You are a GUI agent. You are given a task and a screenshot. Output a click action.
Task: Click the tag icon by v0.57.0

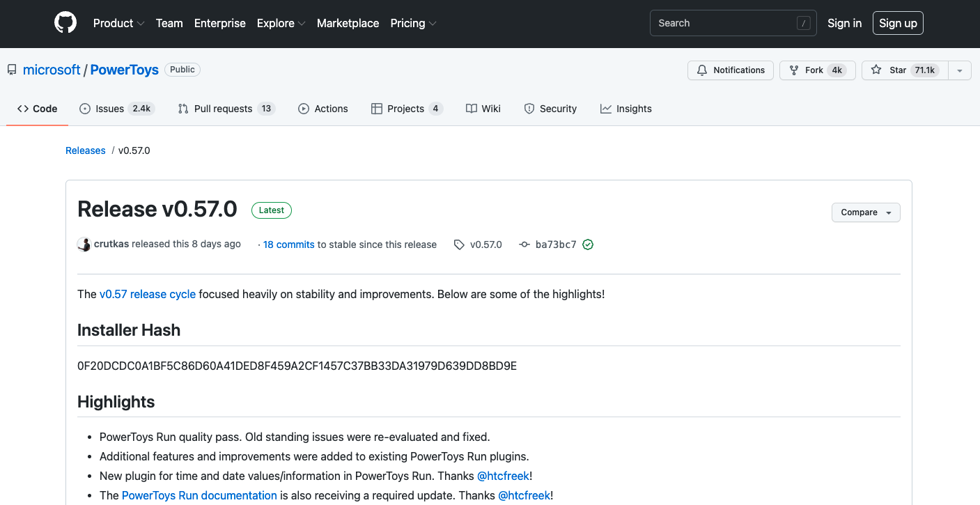click(x=459, y=244)
